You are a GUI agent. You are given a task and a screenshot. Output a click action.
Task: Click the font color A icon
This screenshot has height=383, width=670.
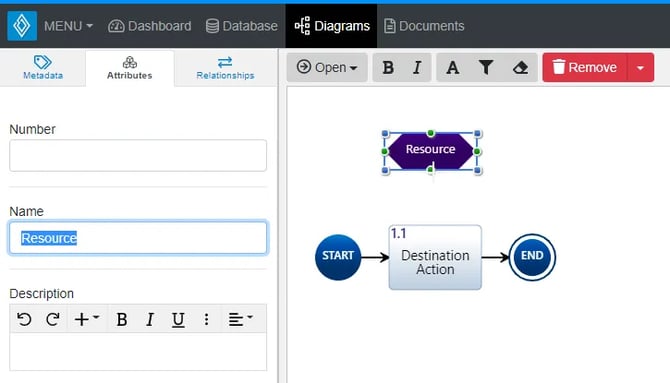tap(453, 68)
